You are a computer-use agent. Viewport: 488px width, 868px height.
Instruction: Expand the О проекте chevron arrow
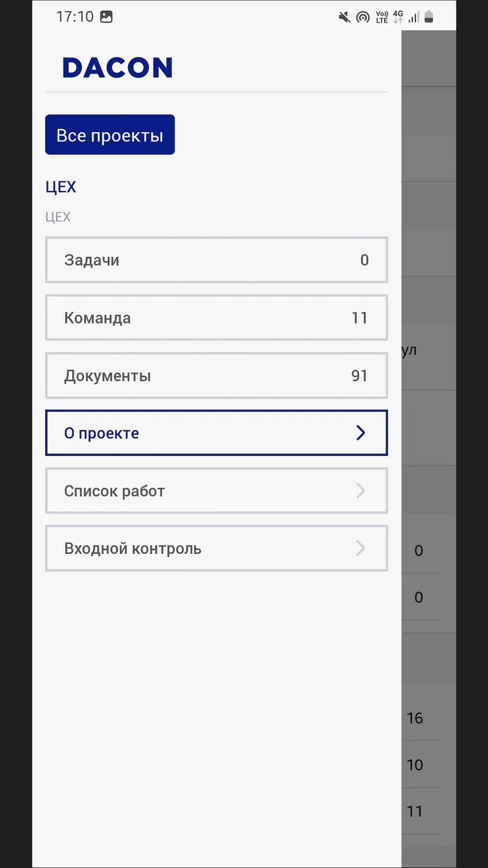click(361, 433)
